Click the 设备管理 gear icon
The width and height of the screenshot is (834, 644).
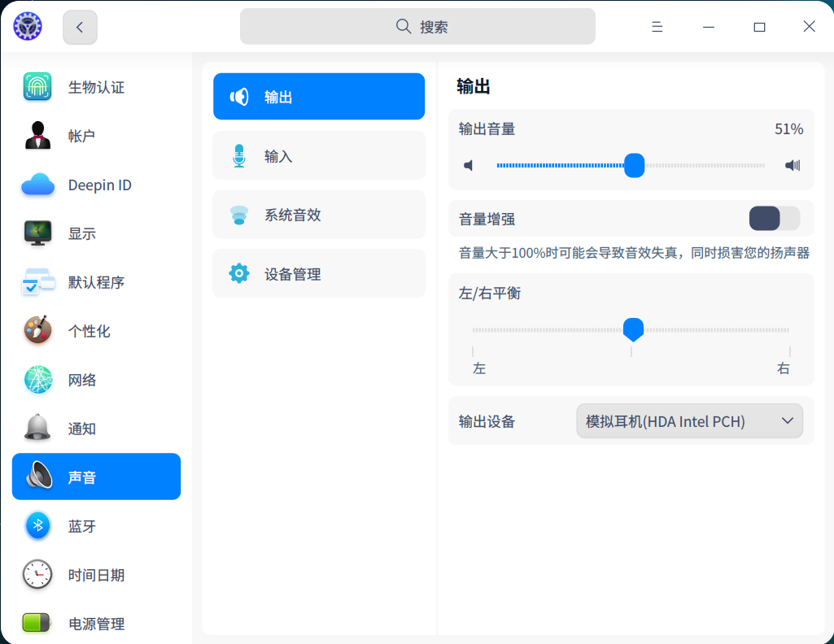pyautogui.click(x=239, y=273)
